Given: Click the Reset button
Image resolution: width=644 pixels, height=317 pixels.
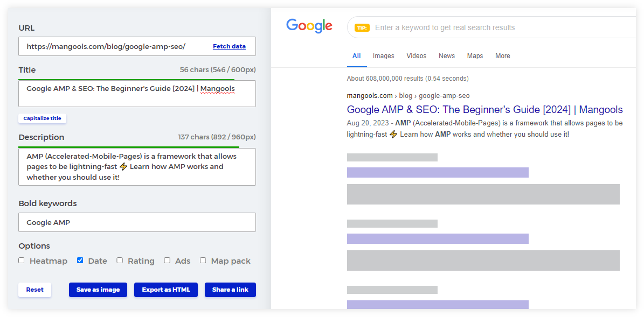Looking at the screenshot, I should [34, 290].
